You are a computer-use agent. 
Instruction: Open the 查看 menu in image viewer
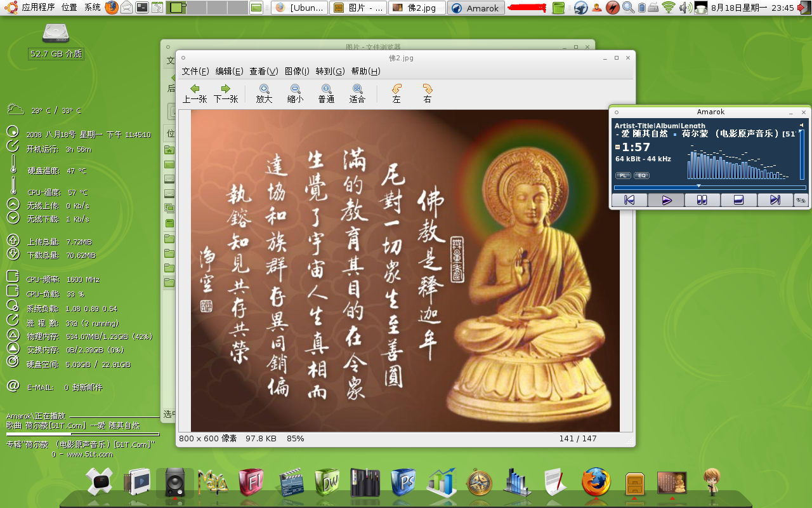click(263, 71)
